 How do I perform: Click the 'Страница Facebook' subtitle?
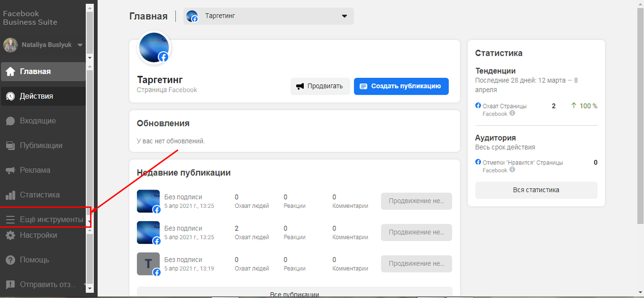pos(167,90)
